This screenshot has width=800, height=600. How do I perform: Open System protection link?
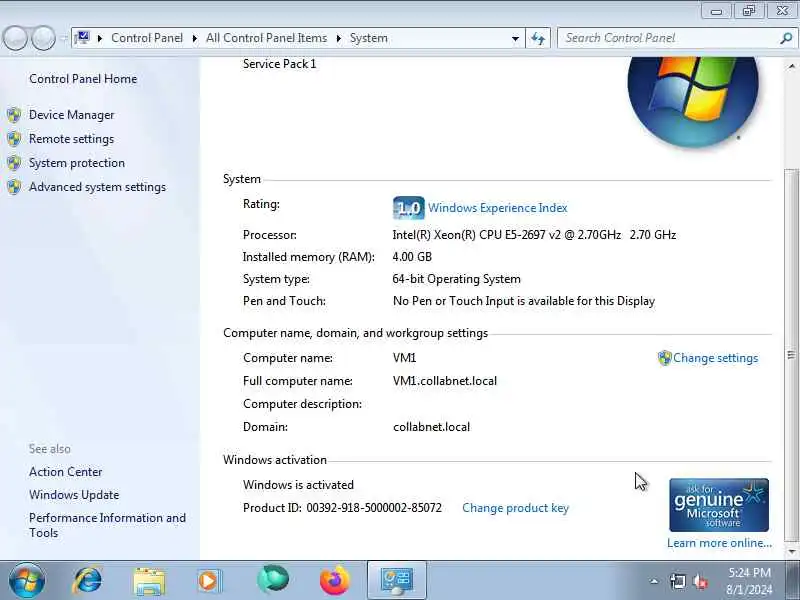77,163
